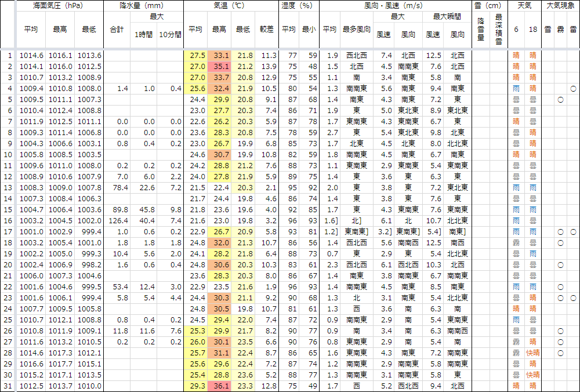
Task: Click the 最深積雪 column header
Action: (x=499, y=26)
